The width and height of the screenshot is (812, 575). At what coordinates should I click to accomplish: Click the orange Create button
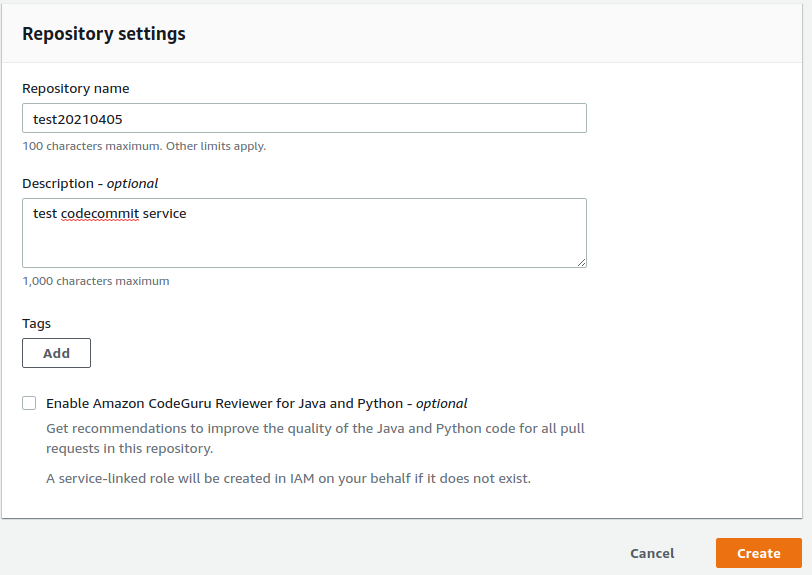tap(759, 553)
